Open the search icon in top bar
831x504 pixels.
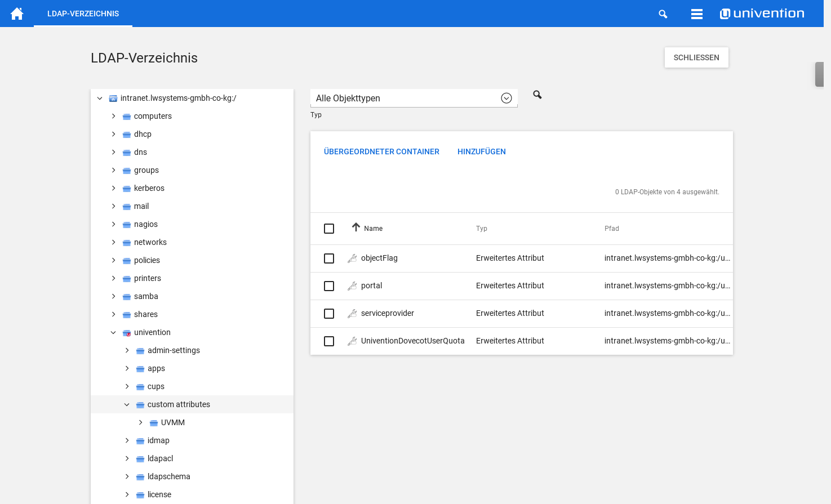pos(663,14)
